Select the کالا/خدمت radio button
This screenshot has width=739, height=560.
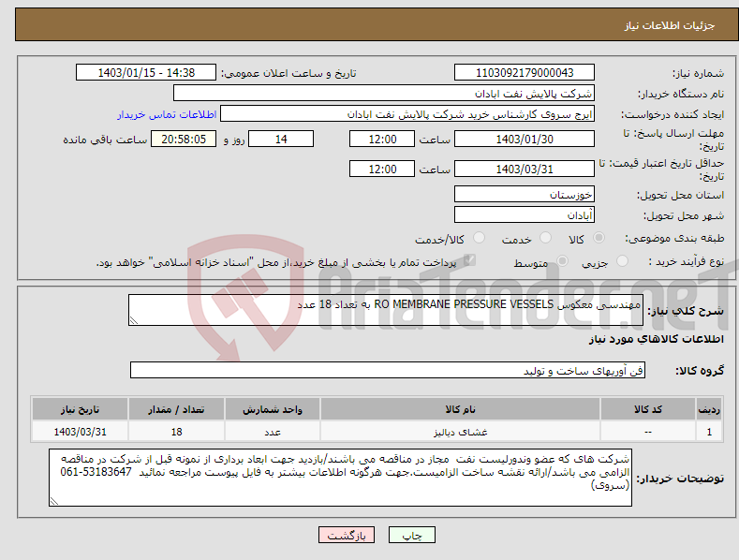(479, 238)
